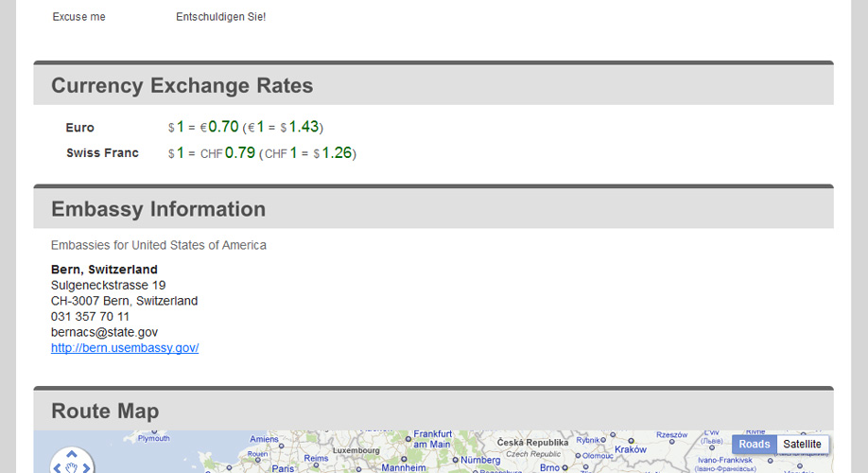Click Kraków on the map
The width and height of the screenshot is (868, 473).
631,449
